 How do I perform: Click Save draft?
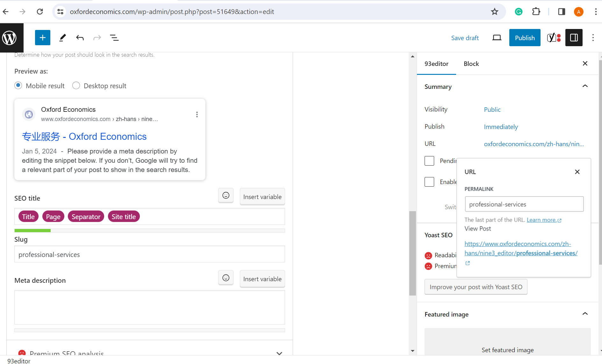pos(465,38)
